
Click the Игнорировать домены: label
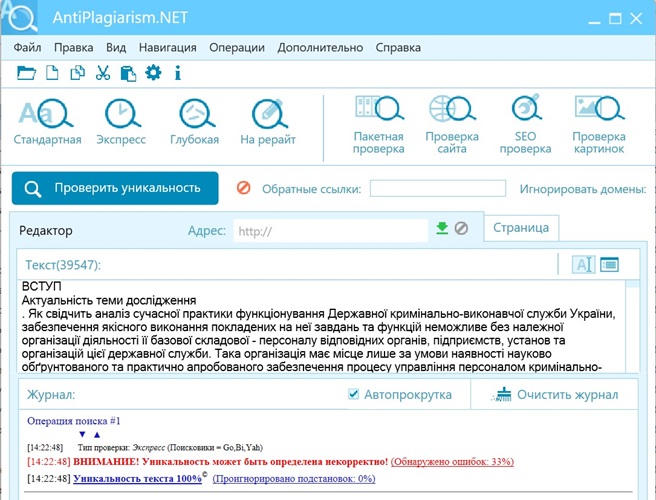tap(583, 189)
